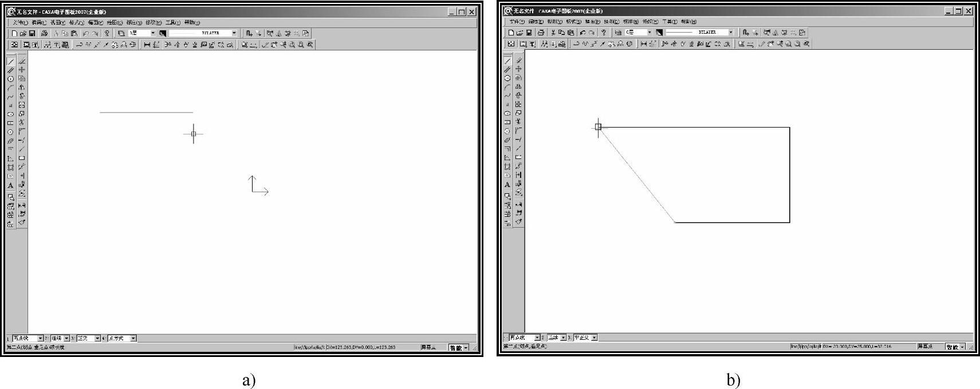Open 帮助 menu in right window

tap(688, 22)
